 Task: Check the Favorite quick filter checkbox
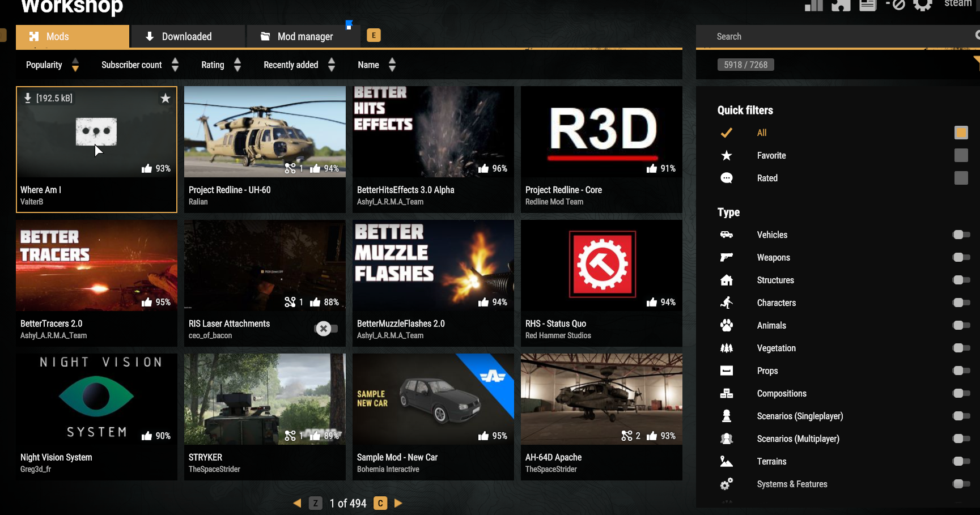[x=961, y=155]
